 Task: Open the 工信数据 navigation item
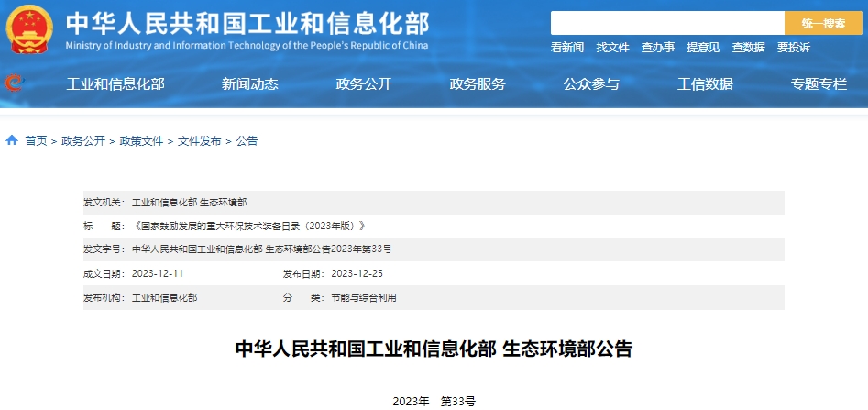705,84
